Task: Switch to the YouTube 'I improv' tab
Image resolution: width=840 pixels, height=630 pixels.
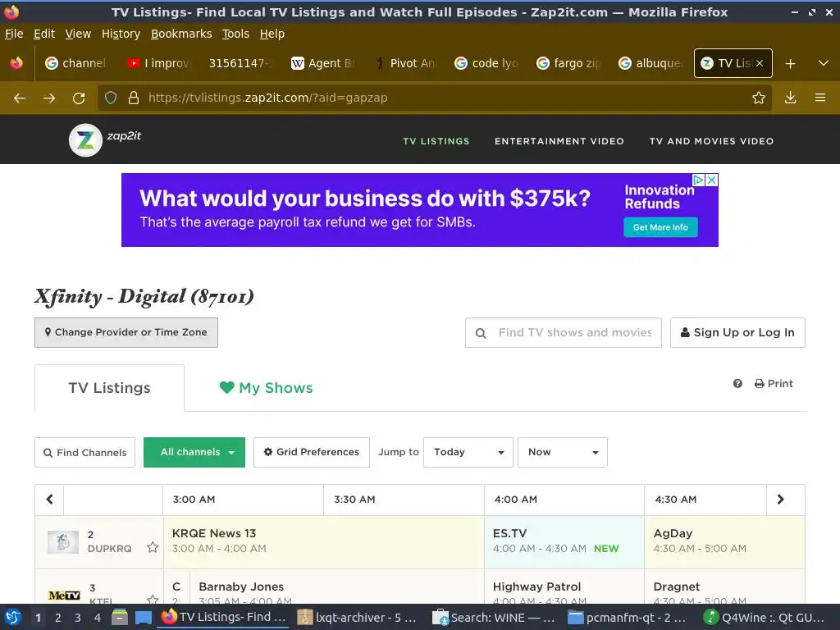Action: tap(159, 63)
